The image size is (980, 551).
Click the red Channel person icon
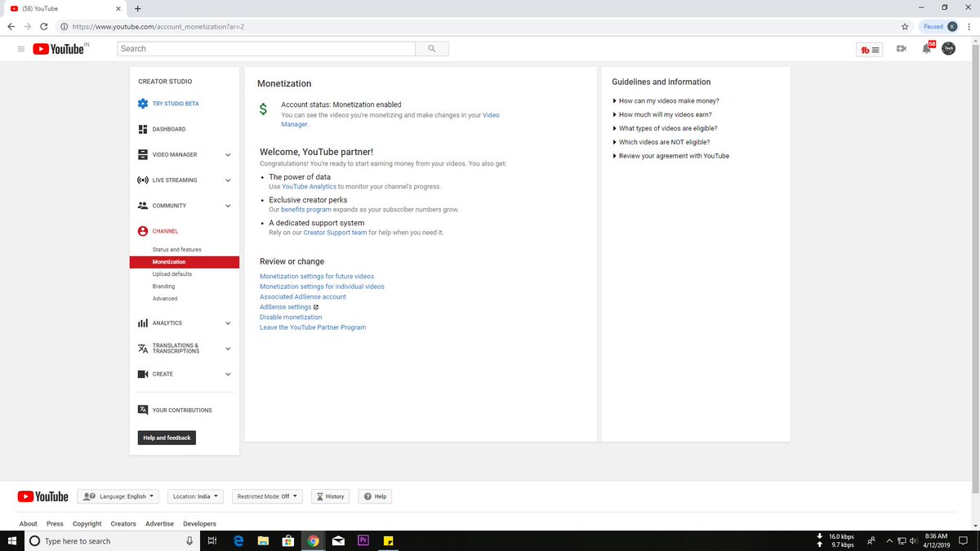tap(143, 231)
